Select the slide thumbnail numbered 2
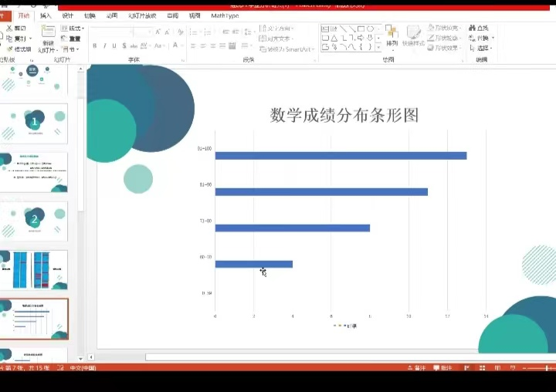Viewport: 556px width, 392px height. [x=34, y=221]
